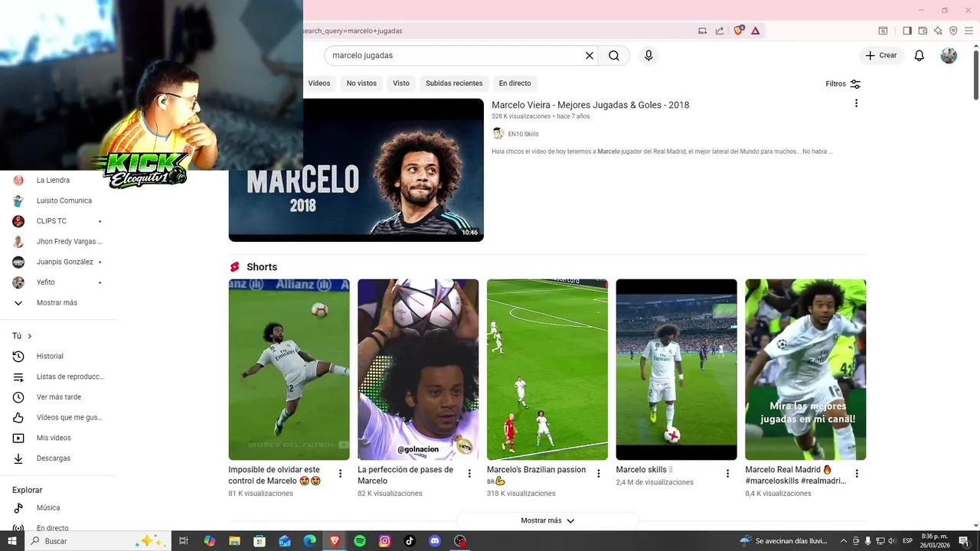The height and width of the screenshot is (551, 980).
Task: Show hidden system tray icons chevron
Action: click(x=844, y=541)
